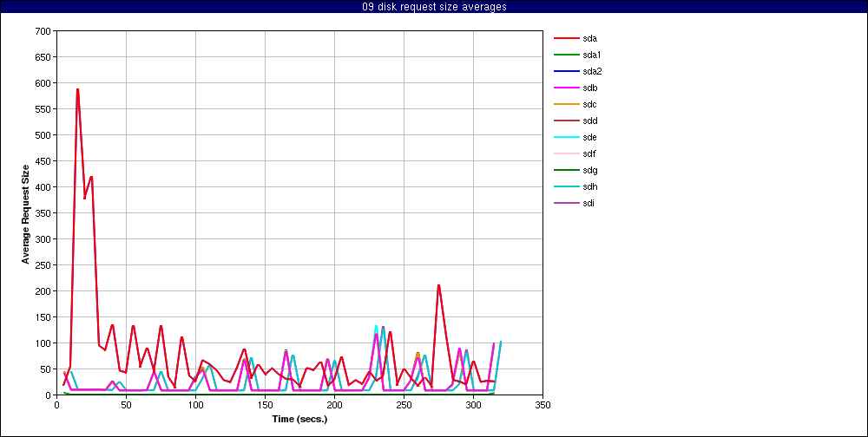Select the sdb legend label text
Image resolution: width=868 pixels, height=437 pixels.
[x=590, y=88]
